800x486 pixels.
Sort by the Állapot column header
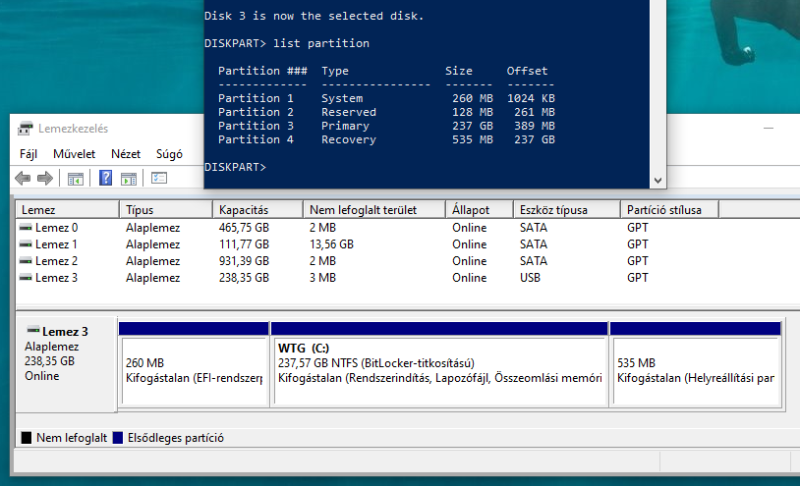pos(480,210)
